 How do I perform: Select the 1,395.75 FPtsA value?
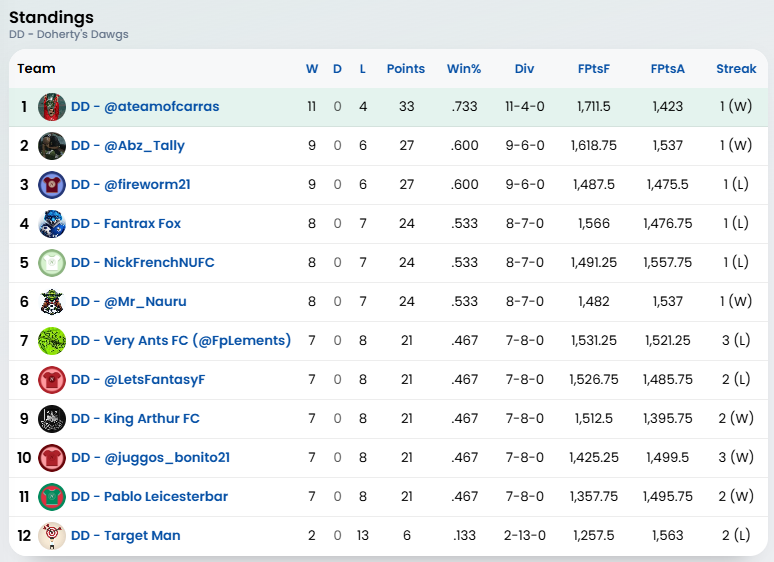pos(667,418)
